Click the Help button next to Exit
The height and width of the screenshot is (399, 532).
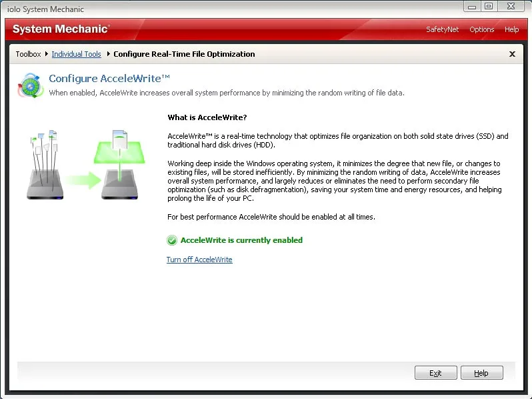481,373
